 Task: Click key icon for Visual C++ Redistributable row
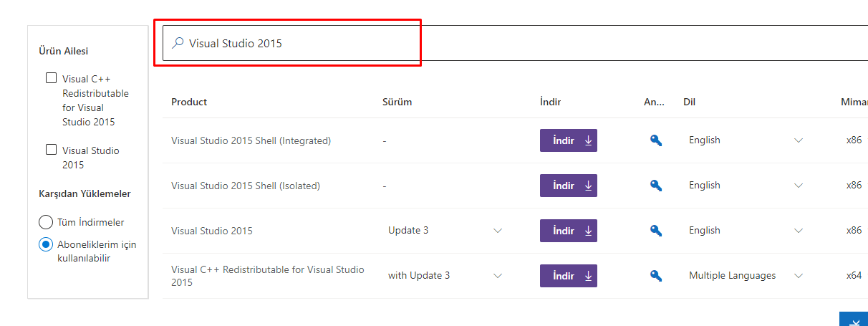(655, 276)
